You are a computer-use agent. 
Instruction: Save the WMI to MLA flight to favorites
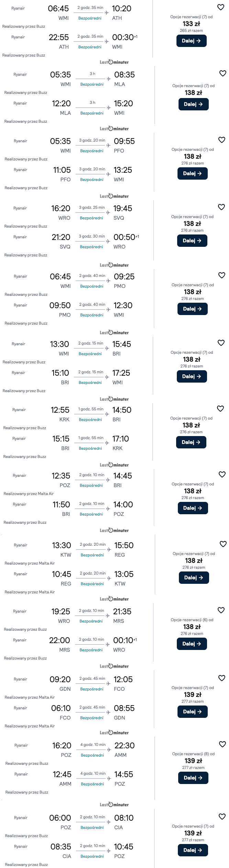[x=223, y=73]
